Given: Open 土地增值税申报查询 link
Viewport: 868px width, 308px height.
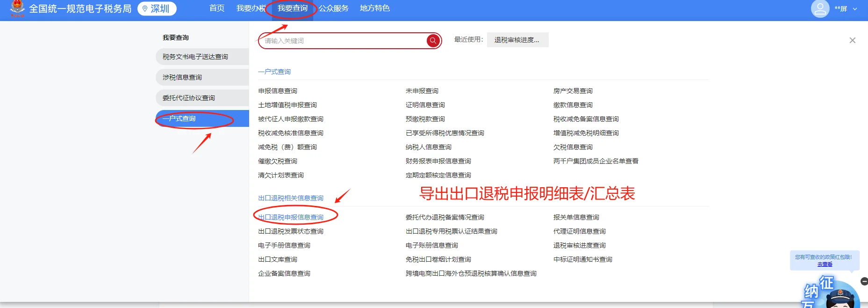Looking at the screenshot, I should pos(287,105).
